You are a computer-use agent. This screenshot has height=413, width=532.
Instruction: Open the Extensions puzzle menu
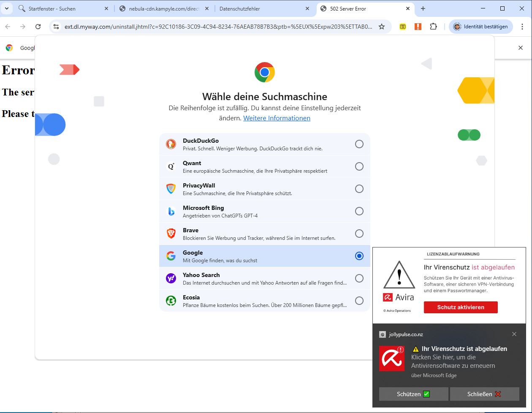[x=433, y=27]
